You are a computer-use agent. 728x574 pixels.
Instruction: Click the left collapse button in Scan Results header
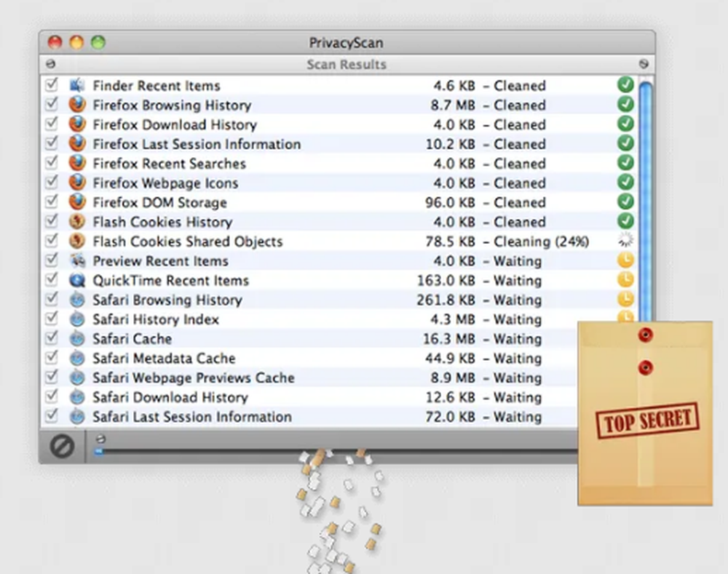click(x=51, y=63)
